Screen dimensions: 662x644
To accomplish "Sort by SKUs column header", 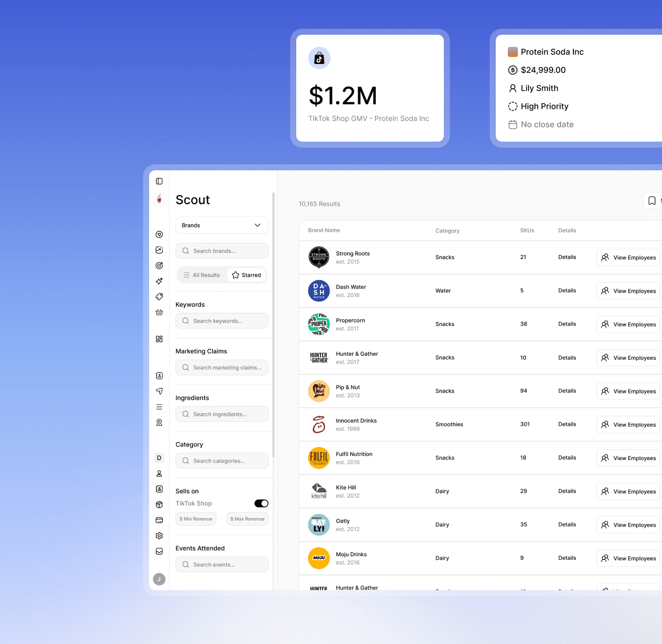I will coord(527,230).
